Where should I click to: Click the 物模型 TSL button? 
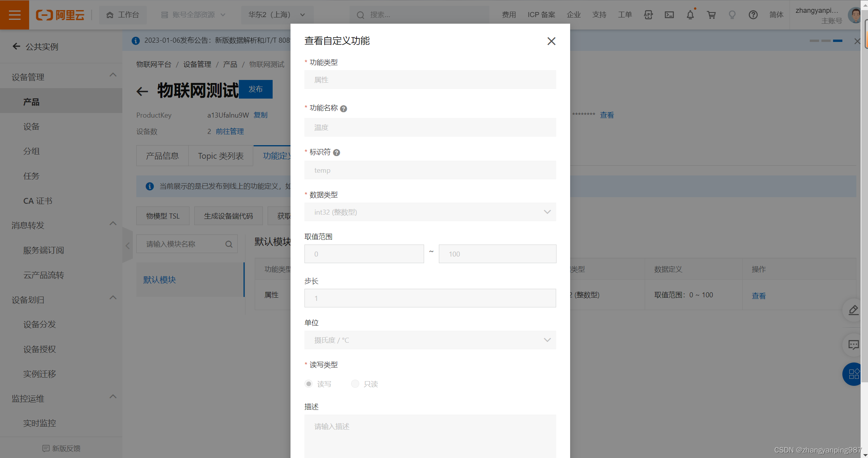click(163, 216)
